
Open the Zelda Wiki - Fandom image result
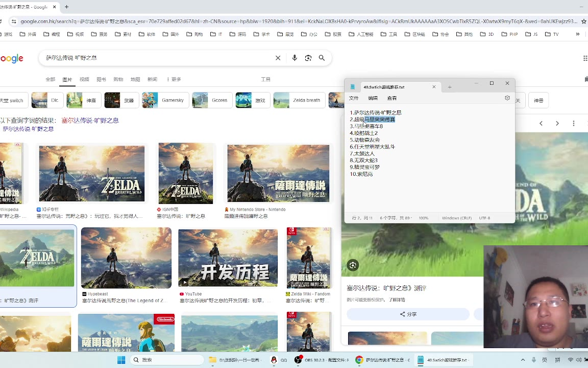pyautogui.click(x=309, y=258)
